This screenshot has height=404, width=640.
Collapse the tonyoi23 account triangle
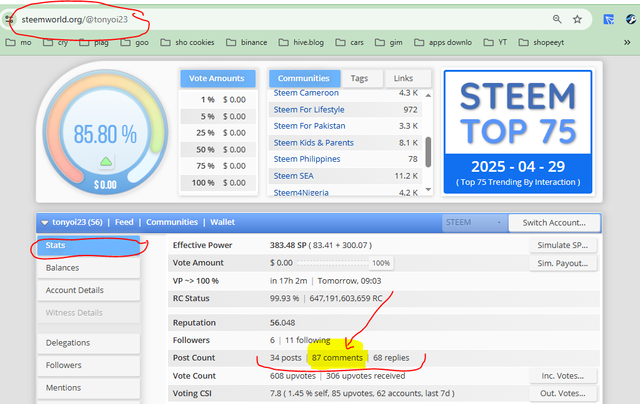pos(44,223)
